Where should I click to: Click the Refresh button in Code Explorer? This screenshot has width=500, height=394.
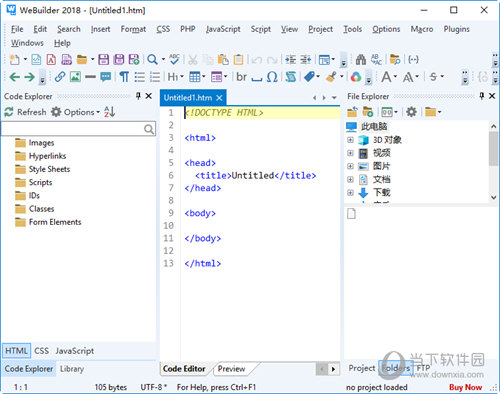pyautogui.click(x=25, y=112)
